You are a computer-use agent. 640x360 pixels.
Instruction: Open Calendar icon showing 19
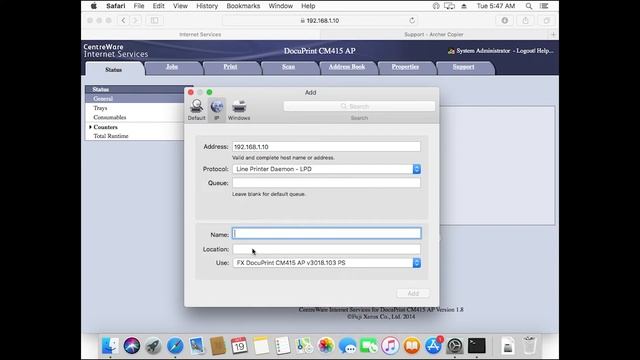pyautogui.click(x=239, y=346)
